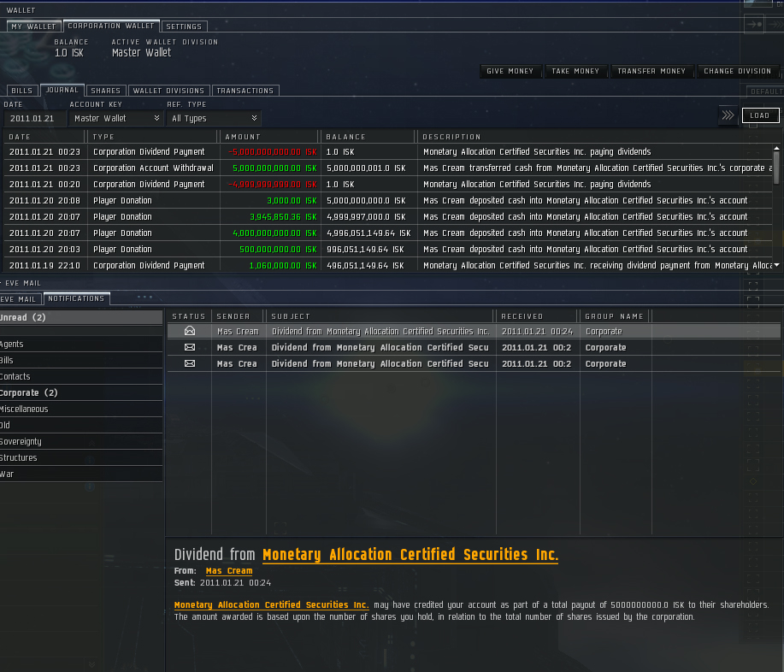This screenshot has width=784, height=672.
Task: Open the Account Key Master Wallet dropdown
Action: pos(116,119)
